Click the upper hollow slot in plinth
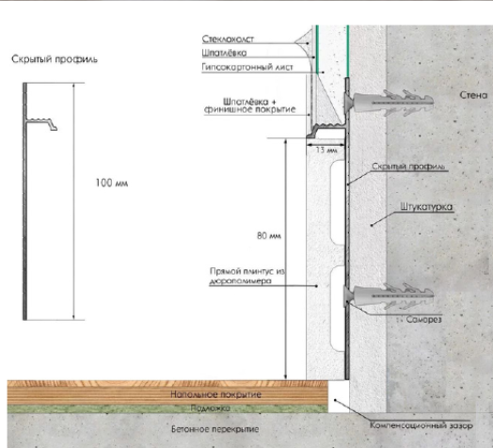This screenshot has width=493, height=448. (338, 202)
